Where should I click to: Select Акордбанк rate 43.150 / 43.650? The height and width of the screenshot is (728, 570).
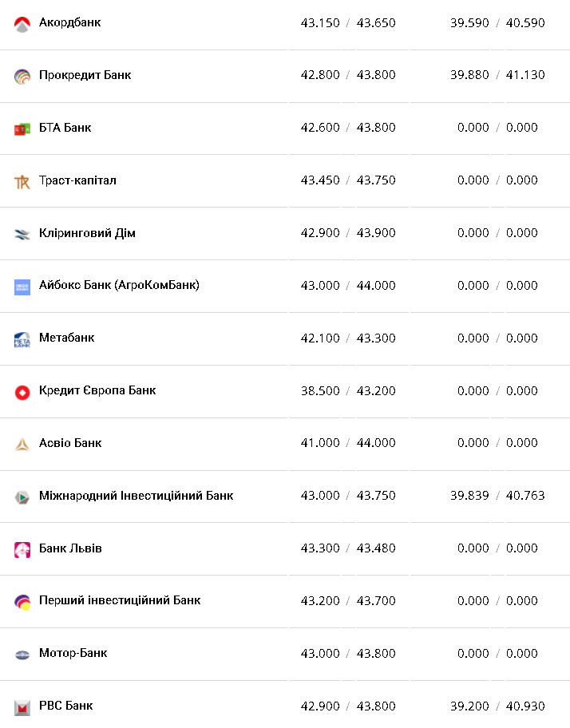[x=348, y=22]
